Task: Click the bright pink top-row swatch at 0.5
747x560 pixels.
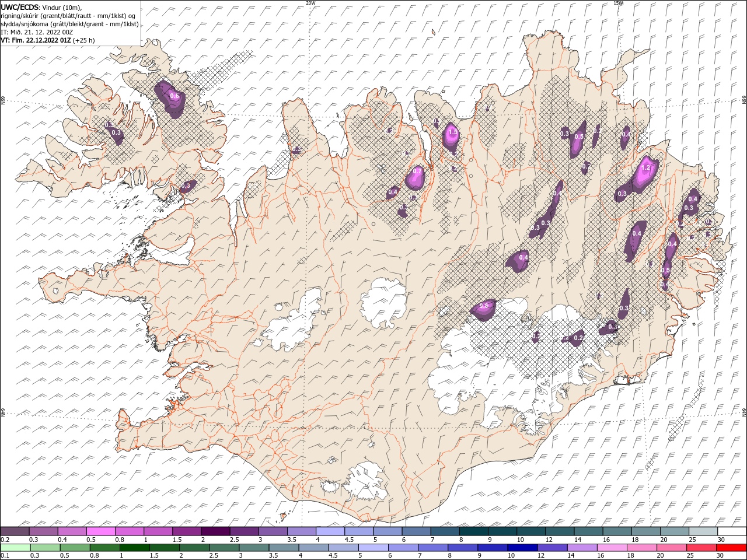Action: click(x=100, y=531)
